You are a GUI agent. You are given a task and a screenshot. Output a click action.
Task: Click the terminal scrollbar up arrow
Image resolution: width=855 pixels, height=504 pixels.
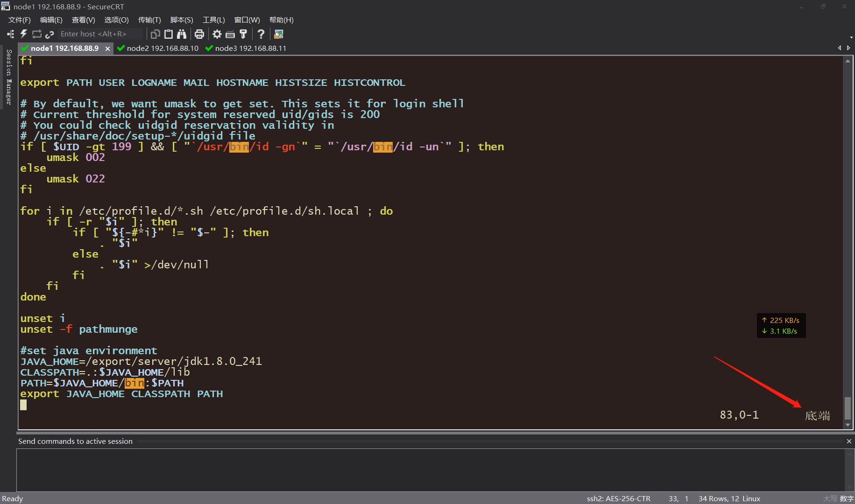848,61
